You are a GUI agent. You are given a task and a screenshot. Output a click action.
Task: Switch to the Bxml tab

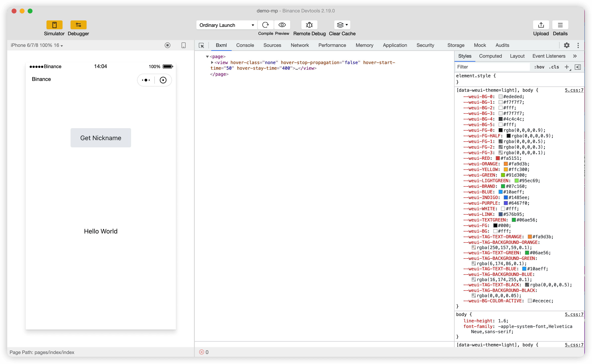[221, 45]
